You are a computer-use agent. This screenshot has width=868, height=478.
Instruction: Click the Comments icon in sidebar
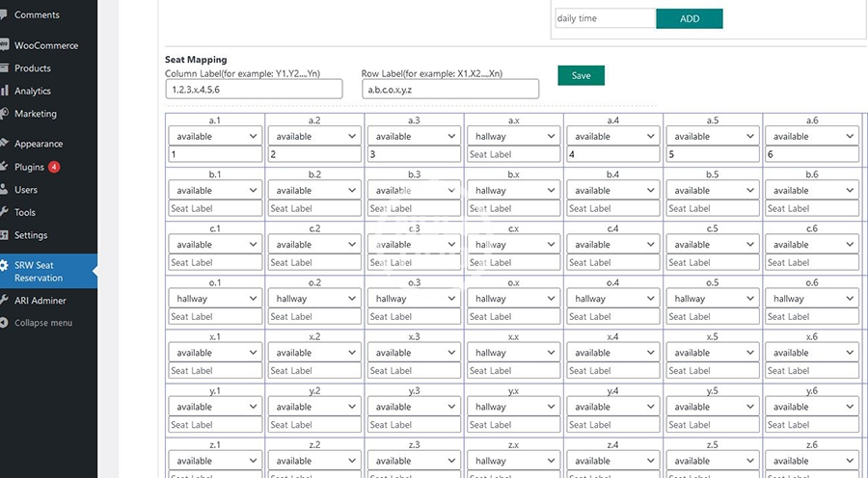[5, 15]
